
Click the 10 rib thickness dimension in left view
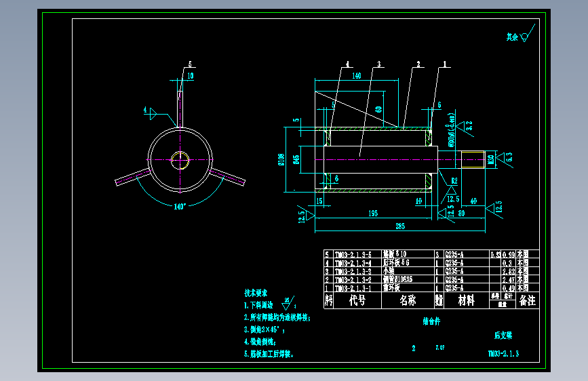pos(190,76)
